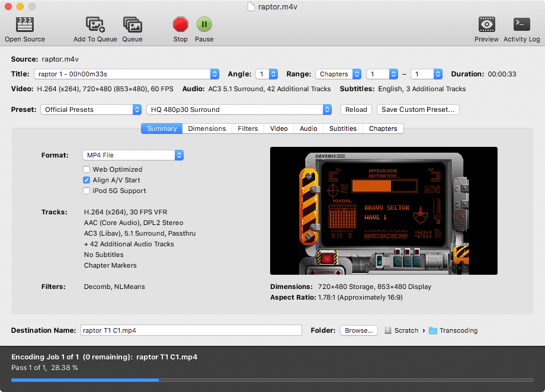Click the video preview thumbnail
The image size is (545, 392).
(384, 211)
